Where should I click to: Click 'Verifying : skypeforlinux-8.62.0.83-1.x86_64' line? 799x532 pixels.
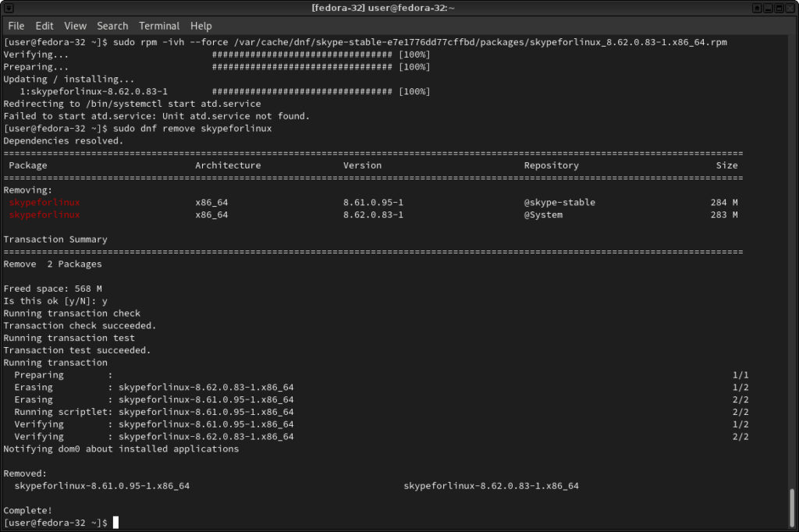click(x=381, y=437)
